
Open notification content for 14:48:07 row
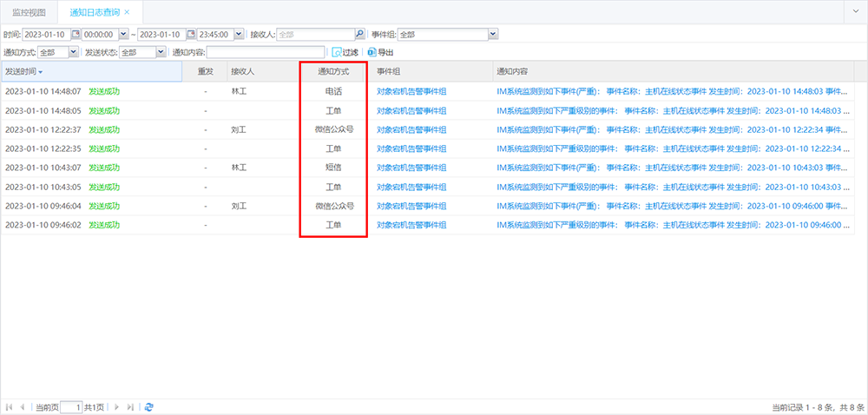(673, 91)
